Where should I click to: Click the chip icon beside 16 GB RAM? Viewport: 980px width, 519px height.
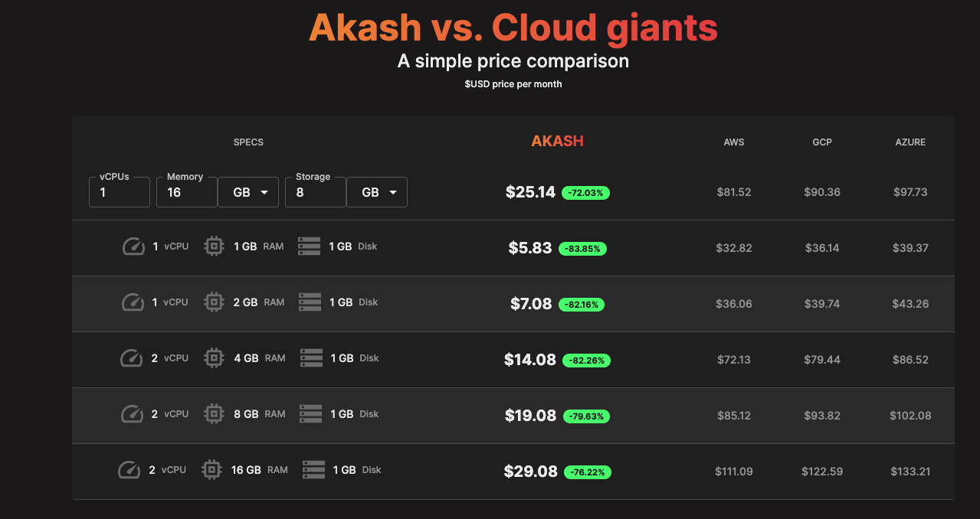click(x=211, y=469)
